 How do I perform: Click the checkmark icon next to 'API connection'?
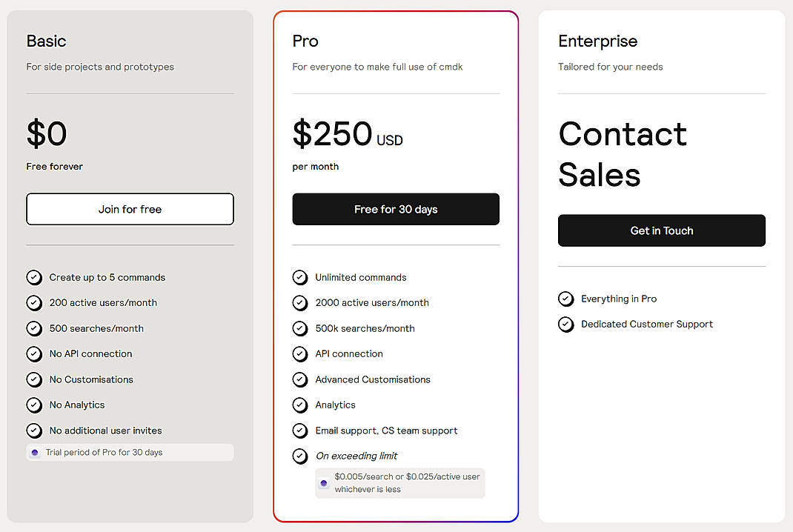[300, 353]
